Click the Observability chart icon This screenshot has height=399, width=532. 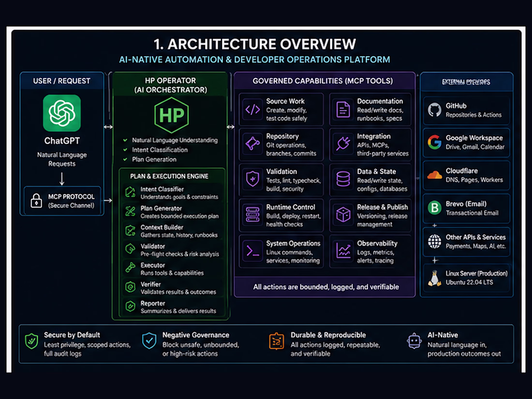coord(343,251)
